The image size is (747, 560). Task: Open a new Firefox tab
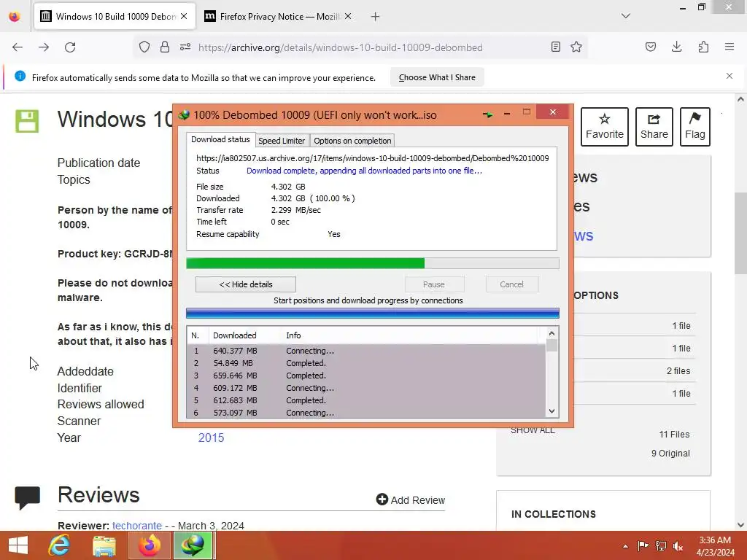point(376,17)
